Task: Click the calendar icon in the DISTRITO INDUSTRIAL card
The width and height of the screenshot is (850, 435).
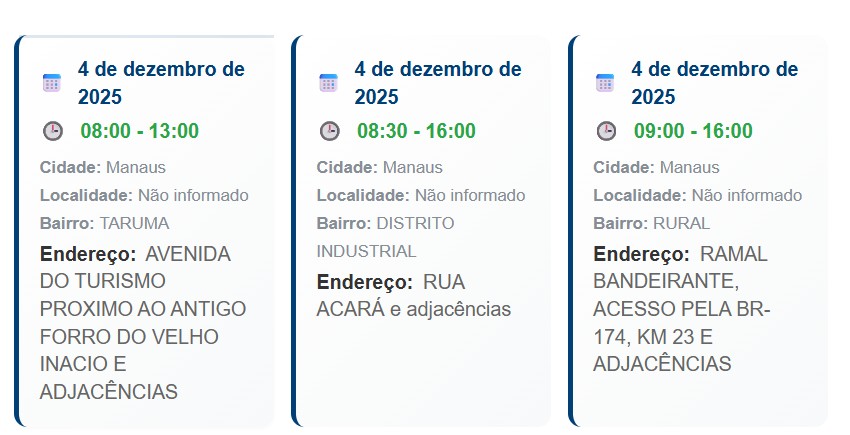Action: pyautogui.click(x=328, y=83)
